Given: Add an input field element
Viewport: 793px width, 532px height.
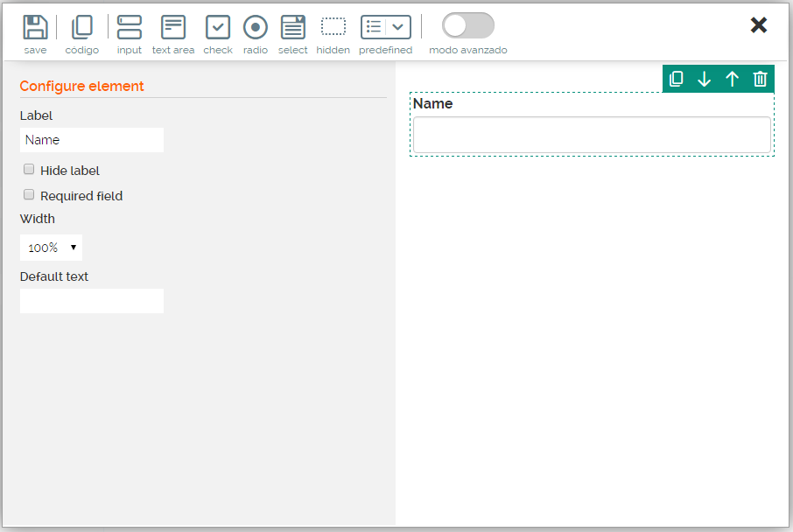Looking at the screenshot, I should click(x=130, y=28).
